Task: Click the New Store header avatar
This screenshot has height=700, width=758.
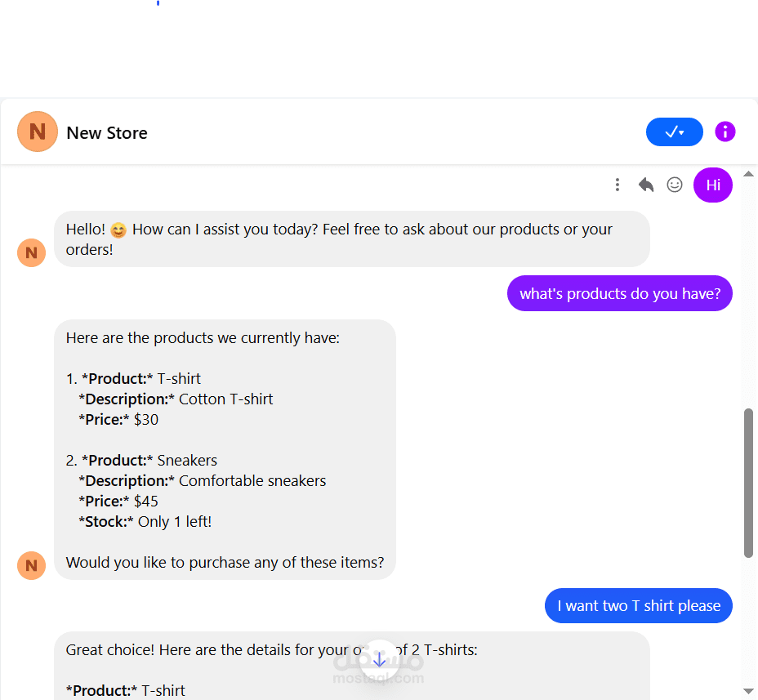Action: point(38,132)
